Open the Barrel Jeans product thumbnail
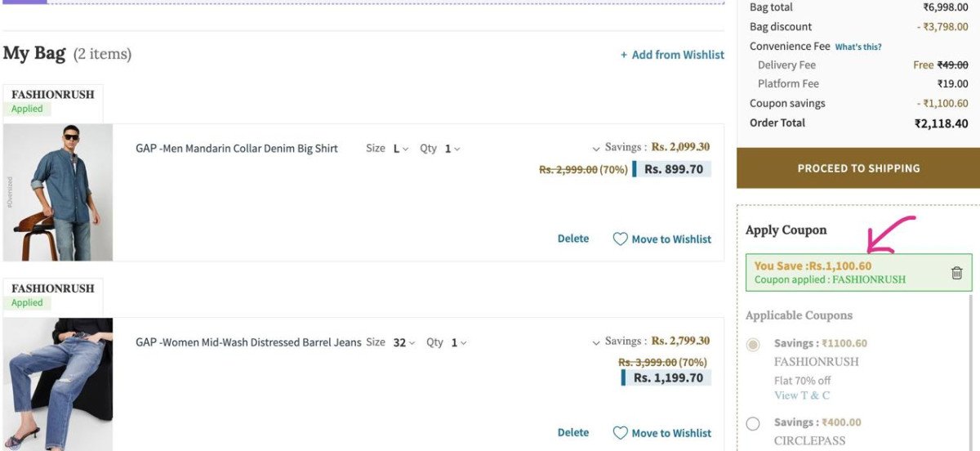This screenshot has width=980, height=451. (58, 384)
